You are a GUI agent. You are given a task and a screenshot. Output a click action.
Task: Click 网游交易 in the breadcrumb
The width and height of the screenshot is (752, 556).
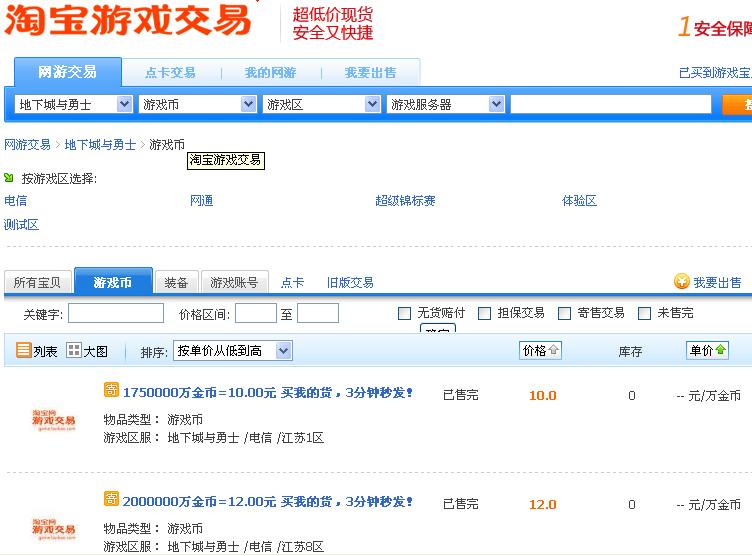(x=27, y=144)
